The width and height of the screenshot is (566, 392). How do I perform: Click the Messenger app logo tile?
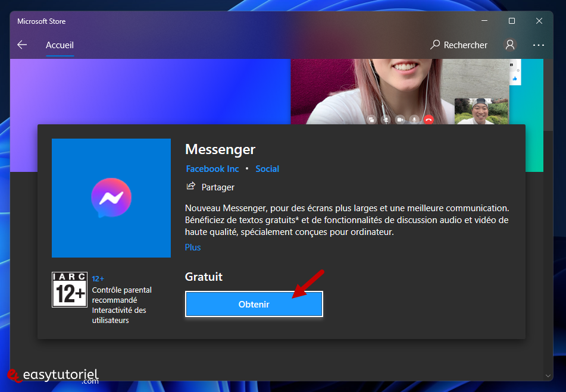[x=111, y=198]
